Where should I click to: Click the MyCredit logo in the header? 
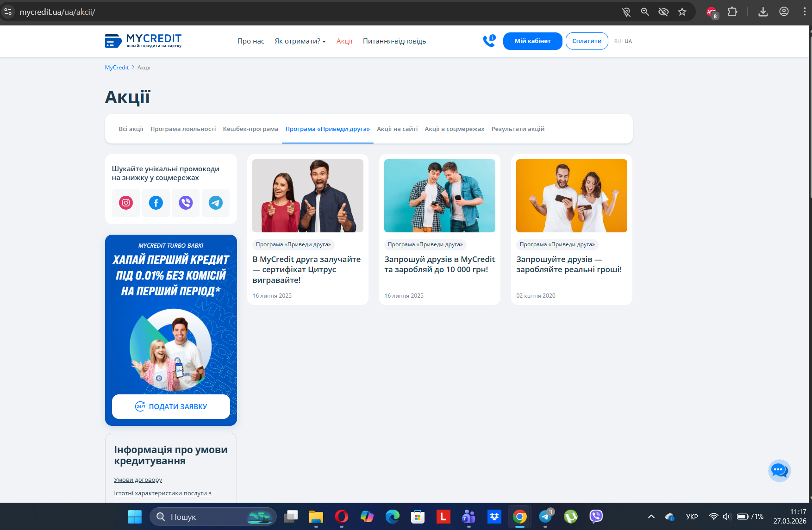click(x=143, y=41)
